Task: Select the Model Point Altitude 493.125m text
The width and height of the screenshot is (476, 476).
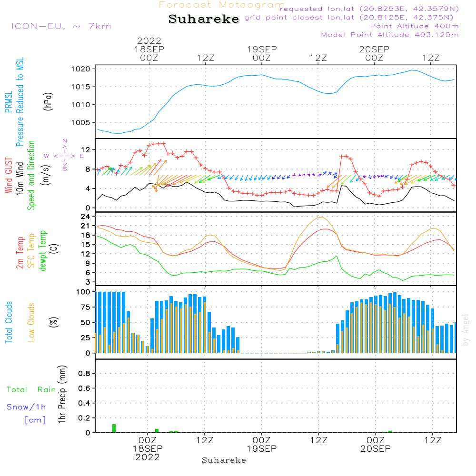Action: pos(390,35)
